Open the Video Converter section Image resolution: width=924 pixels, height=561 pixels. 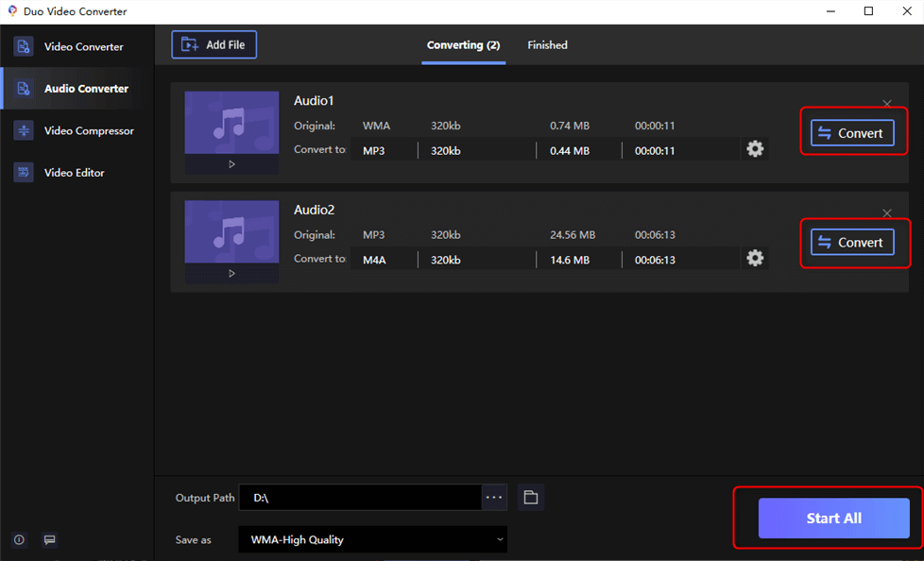pos(77,46)
